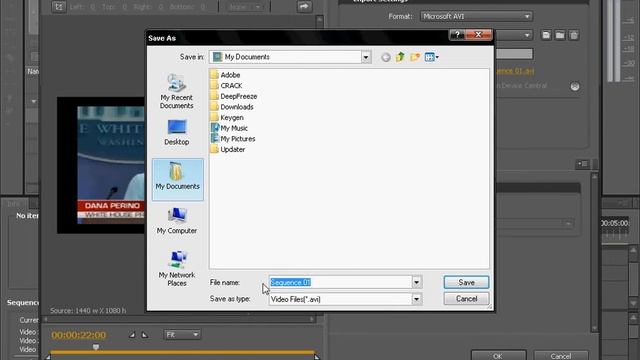This screenshot has width=640, height=360.
Task: Click the 00:00:22:00 timecode
Action: [78, 335]
